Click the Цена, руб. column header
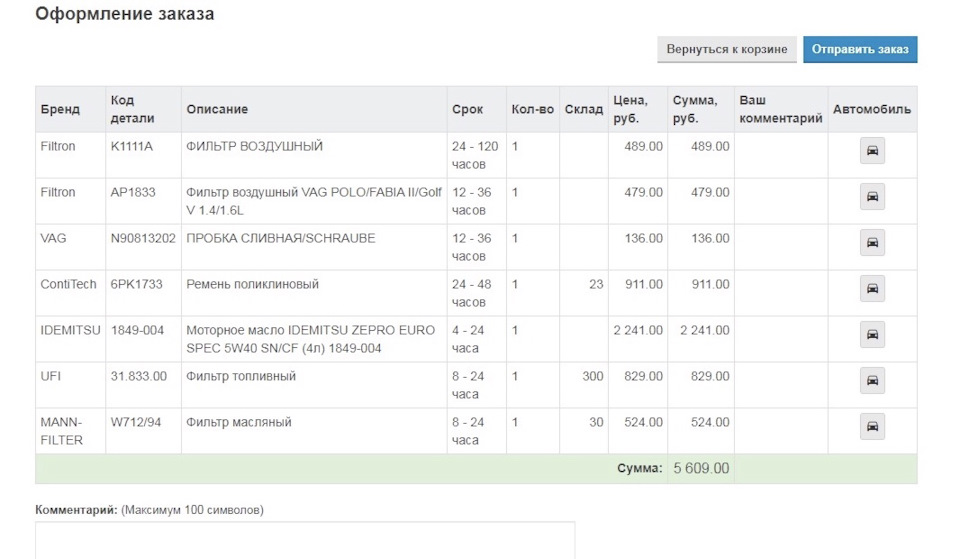This screenshot has height=559, width=960. 631,109
